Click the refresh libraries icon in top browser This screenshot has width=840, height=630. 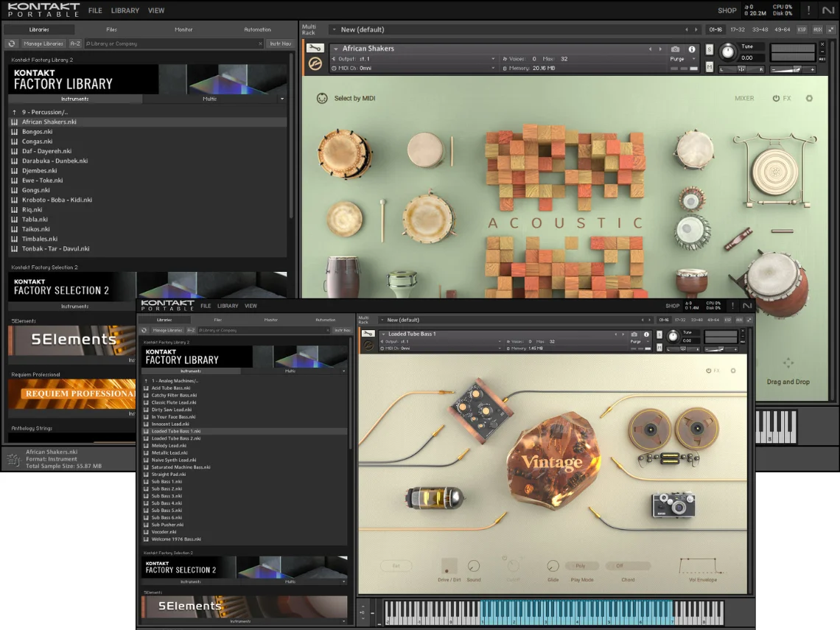click(12, 43)
